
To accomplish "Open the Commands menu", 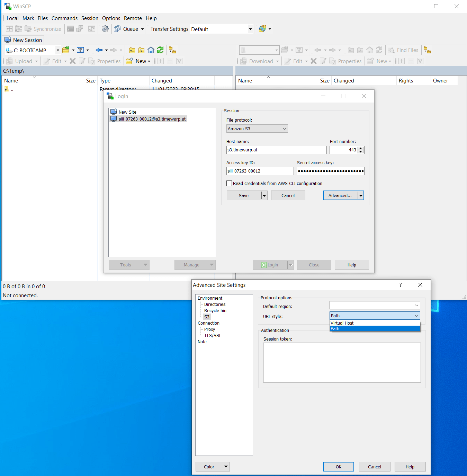I will click(64, 18).
